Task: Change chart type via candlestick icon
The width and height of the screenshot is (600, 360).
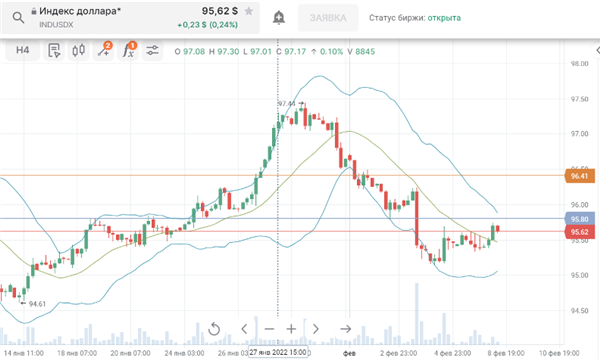Action: click(78, 50)
